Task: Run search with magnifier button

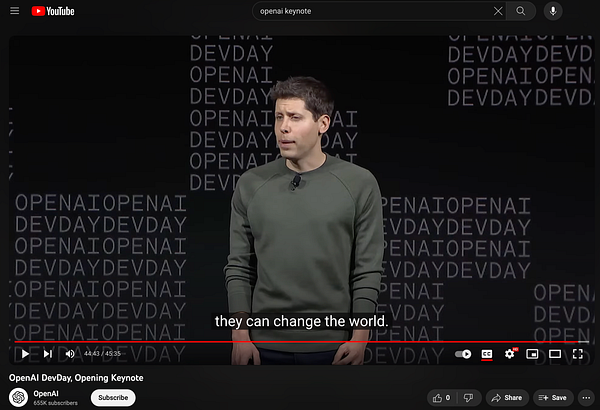Action: pyautogui.click(x=521, y=11)
